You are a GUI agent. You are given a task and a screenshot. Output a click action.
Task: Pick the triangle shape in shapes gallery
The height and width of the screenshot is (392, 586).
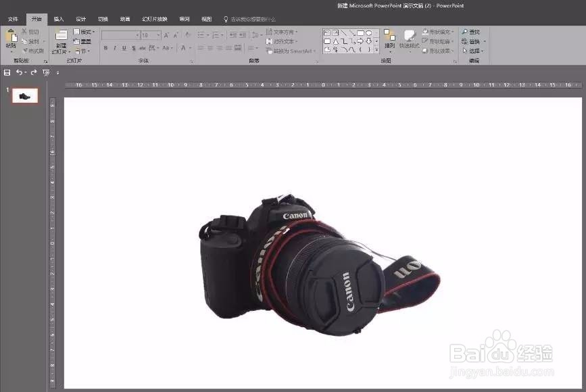point(336,41)
